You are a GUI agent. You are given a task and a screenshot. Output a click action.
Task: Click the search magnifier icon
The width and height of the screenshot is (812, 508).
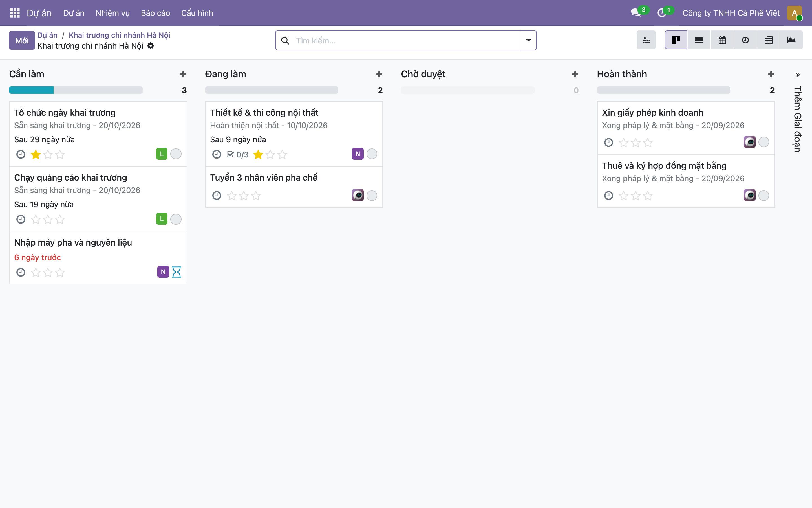[285, 41]
